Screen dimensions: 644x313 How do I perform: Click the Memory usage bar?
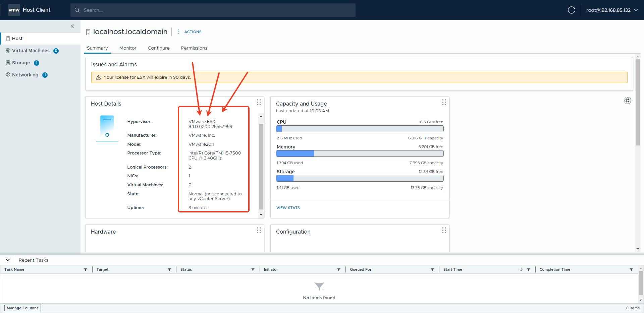[x=360, y=153]
